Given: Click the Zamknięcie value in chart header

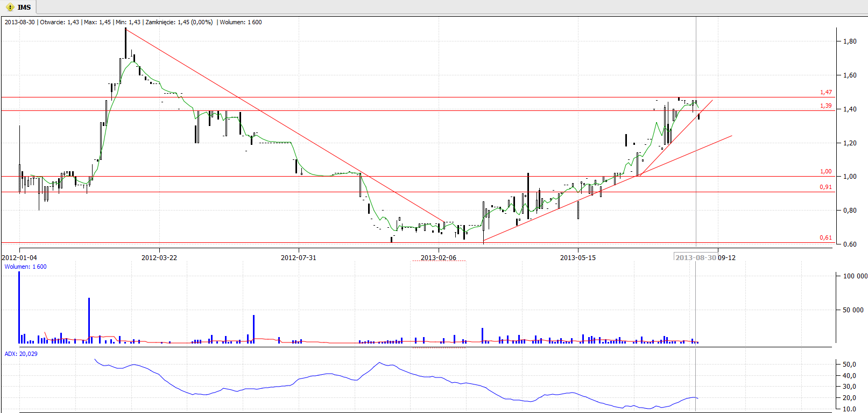Looking at the screenshot, I should 179,22.
